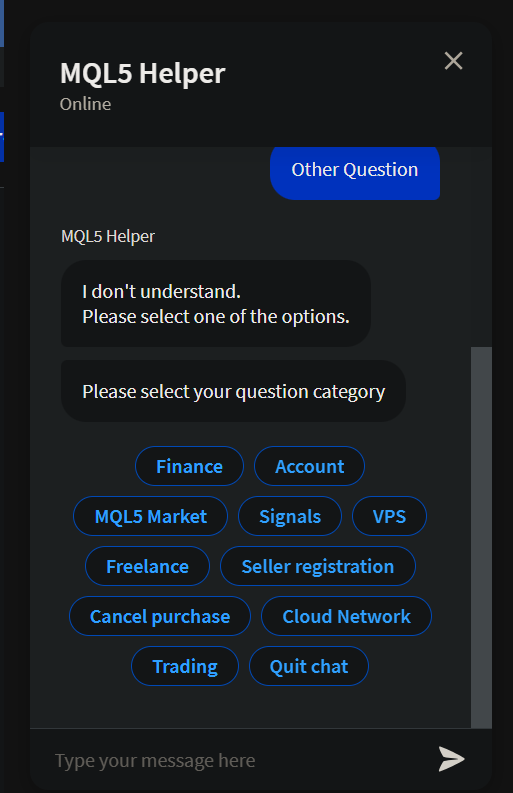Screen dimensions: 513x793
Task: Click the I don't understand message bubble
Action: click(x=216, y=303)
